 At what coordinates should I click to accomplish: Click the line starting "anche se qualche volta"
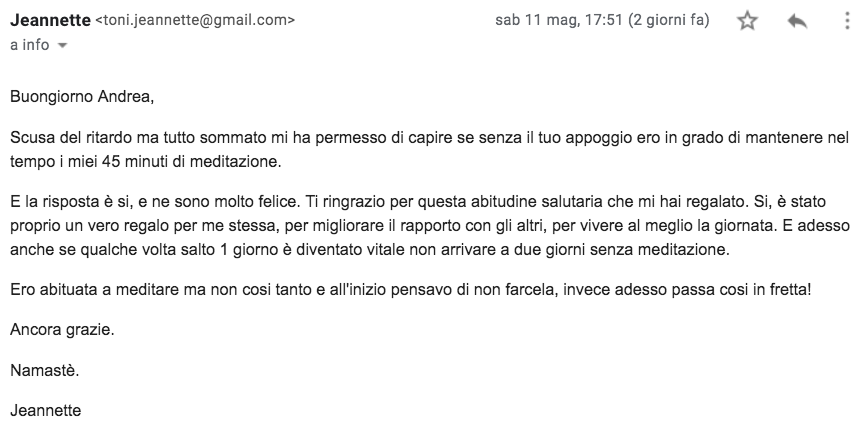click(369, 250)
